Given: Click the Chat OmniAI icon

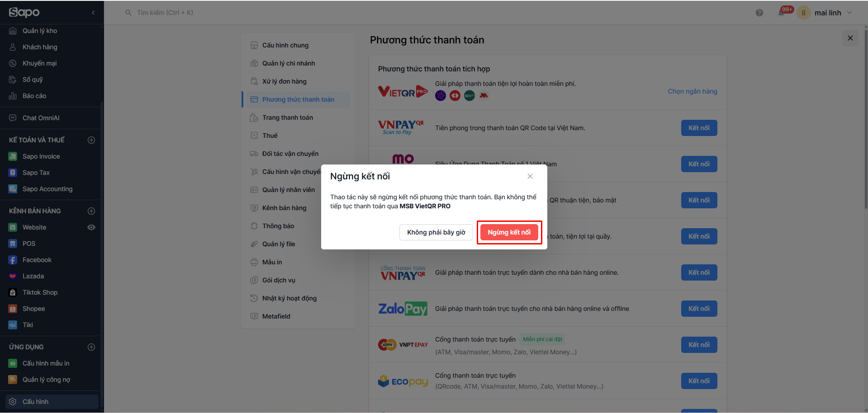Looking at the screenshot, I should coord(13,118).
